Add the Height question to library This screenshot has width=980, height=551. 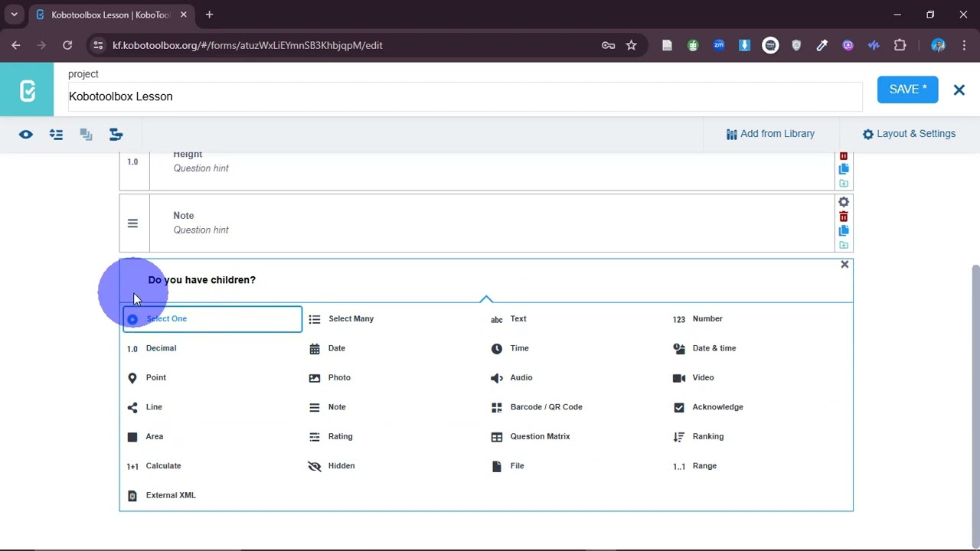pyautogui.click(x=844, y=184)
